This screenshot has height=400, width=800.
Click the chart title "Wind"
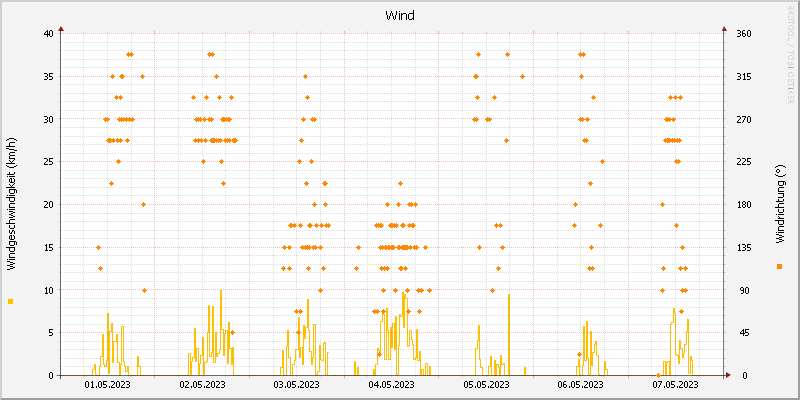pos(400,16)
